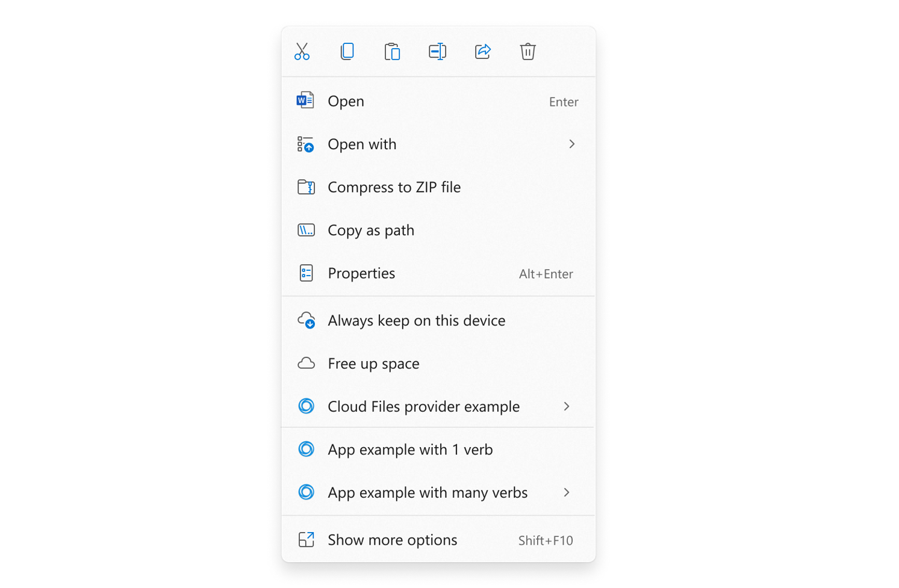Click the cloud icon beside Free up space
The height and width of the screenshot is (588, 899).
coord(306,364)
